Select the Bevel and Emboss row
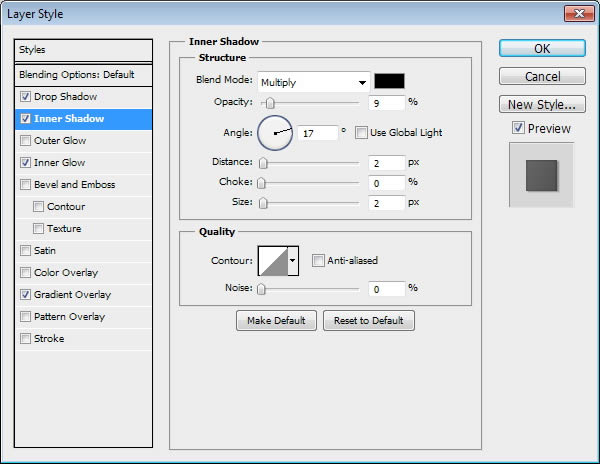The width and height of the screenshot is (600, 464). (x=83, y=184)
